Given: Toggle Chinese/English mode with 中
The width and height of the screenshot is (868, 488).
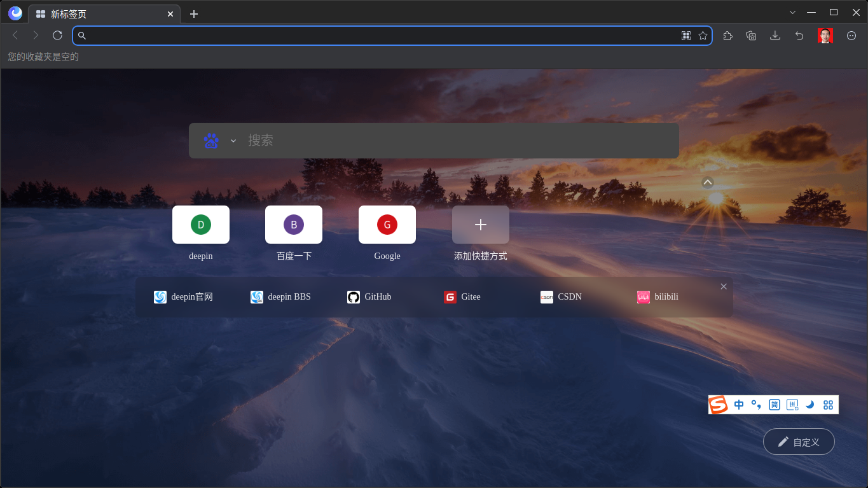Looking at the screenshot, I should point(739,405).
